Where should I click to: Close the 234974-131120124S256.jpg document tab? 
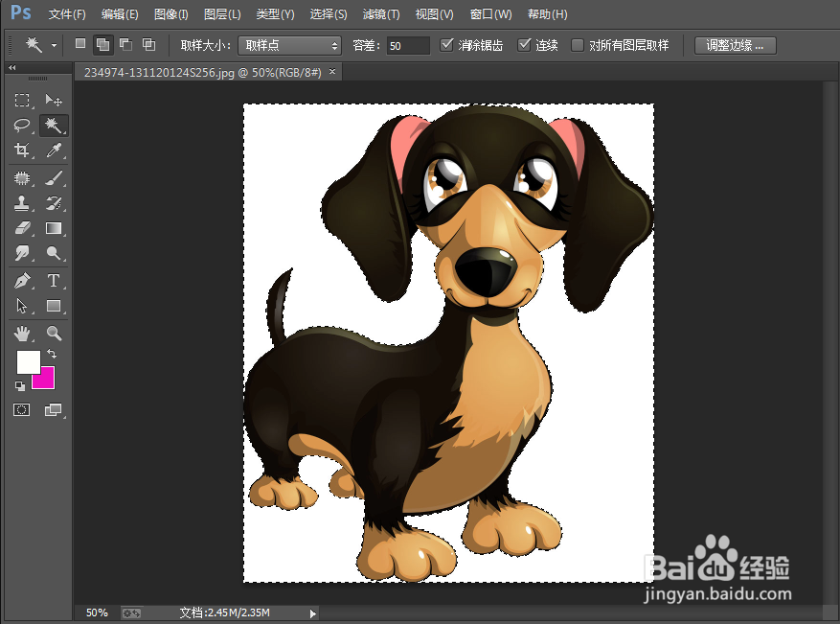[332, 71]
